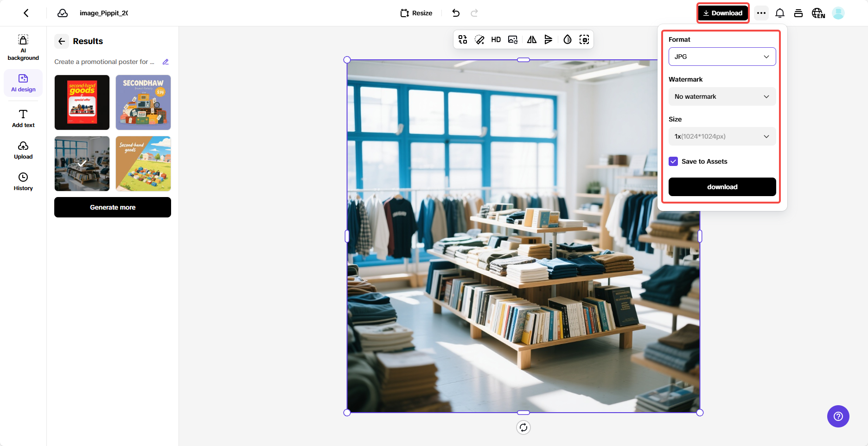Click the rotate handle below the image

coord(523,427)
